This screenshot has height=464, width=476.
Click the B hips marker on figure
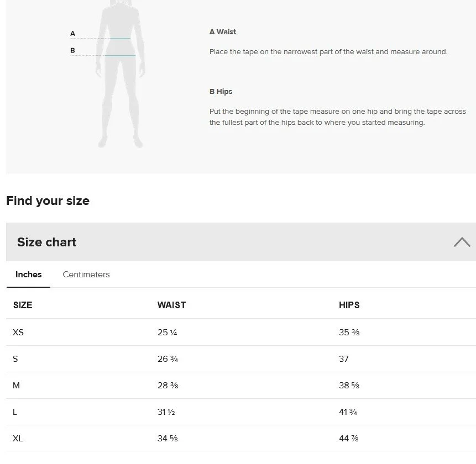point(72,51)
